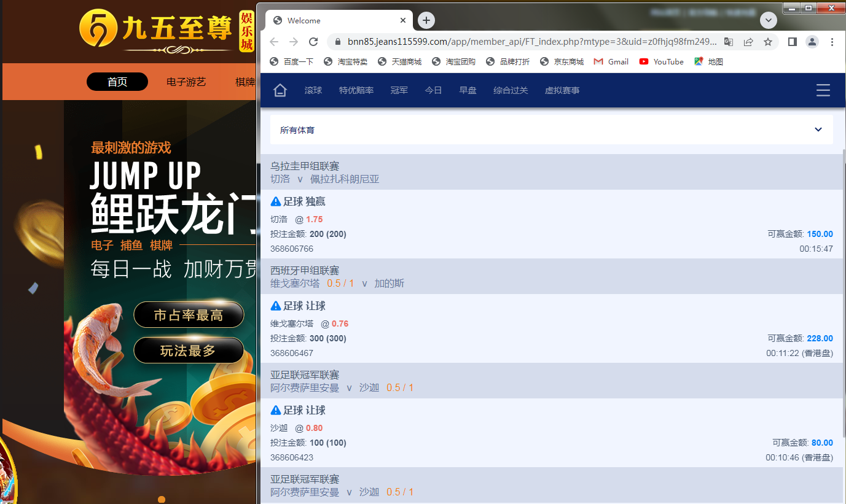Screen dimensions: 846x504
Task: Select the 乌拉圭甲组联赛 header row
Action: [x=552, y=172]
